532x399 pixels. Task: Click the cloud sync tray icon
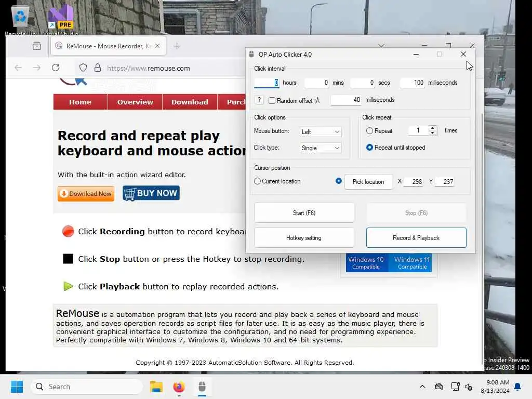click(439, 387)
